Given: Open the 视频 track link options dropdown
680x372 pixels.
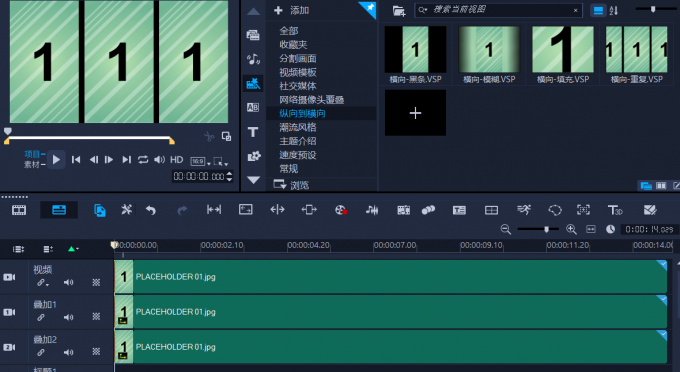Looking at the screenshot, I should pos(42,283).
